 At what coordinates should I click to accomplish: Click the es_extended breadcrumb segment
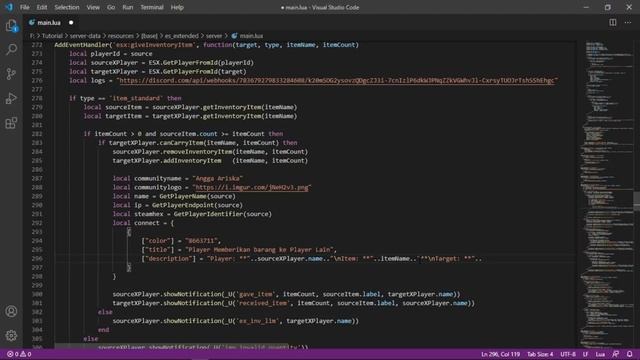point(182,36)
